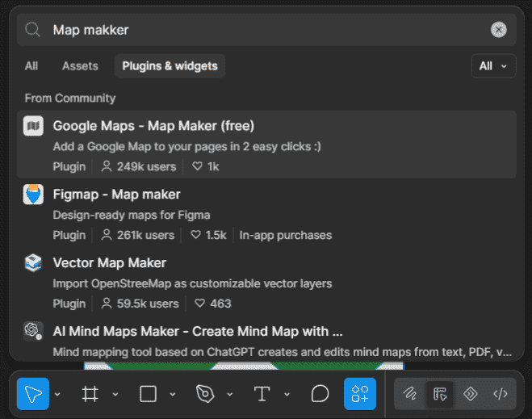Image resolution: width=532 pixels, height=419 pixels.
Task: Open Move tool options chevron
Action: point(57,394)
